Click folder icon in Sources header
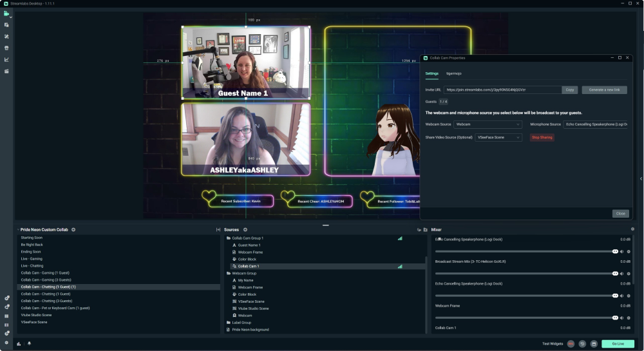The width and height of the screenshot is (644, 351). (426, 229)
